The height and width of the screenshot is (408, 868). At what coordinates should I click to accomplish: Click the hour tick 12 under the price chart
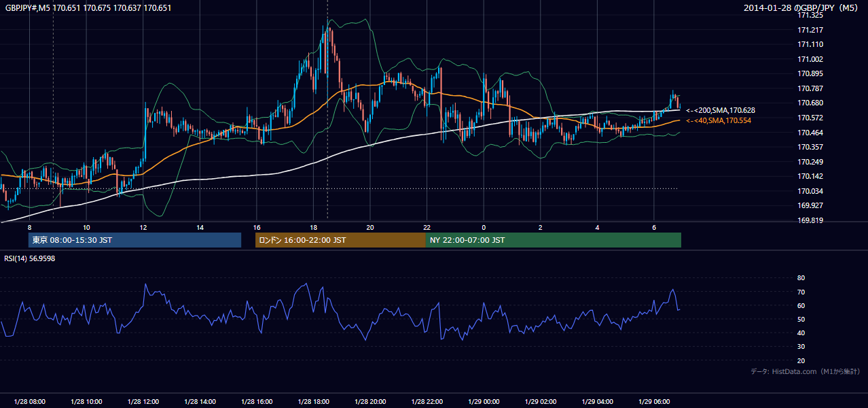143,227
